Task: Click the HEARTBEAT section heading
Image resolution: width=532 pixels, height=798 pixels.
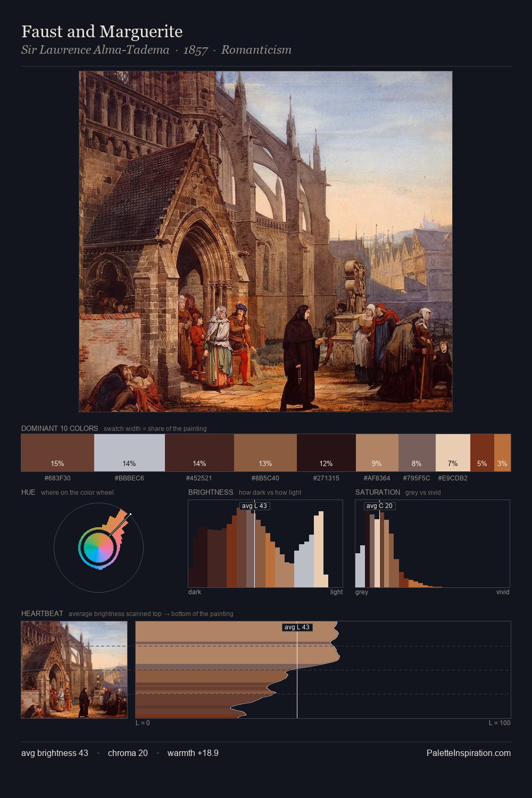Action: [x=42, y=613]
